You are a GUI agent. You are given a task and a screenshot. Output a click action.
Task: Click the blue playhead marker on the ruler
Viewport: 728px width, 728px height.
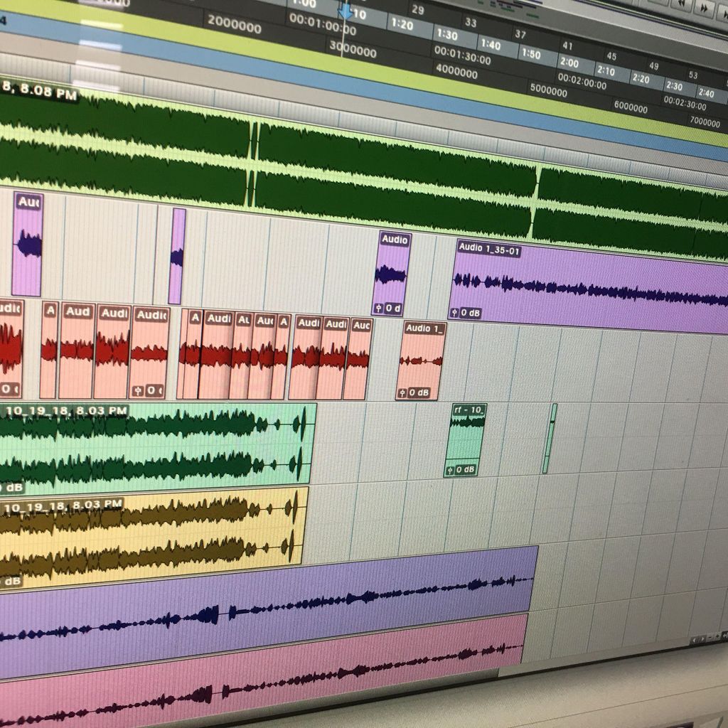pyautogui.click(x=345, y=10)
